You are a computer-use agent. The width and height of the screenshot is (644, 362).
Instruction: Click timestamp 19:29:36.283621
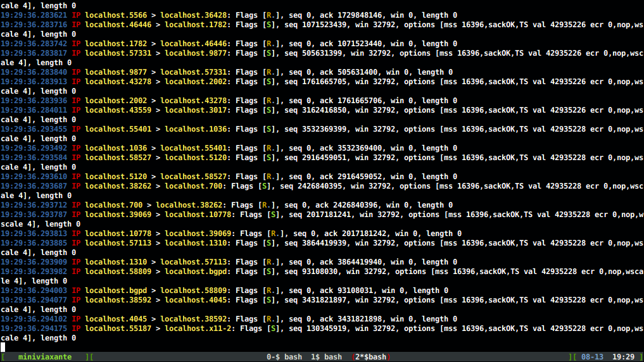click(34, 15)
